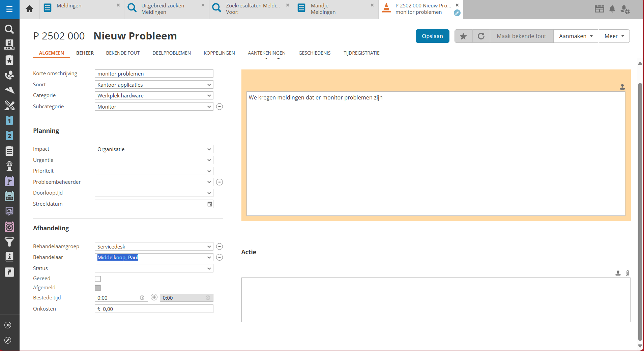Click the Afgemeld checkbox

(98, 288)
